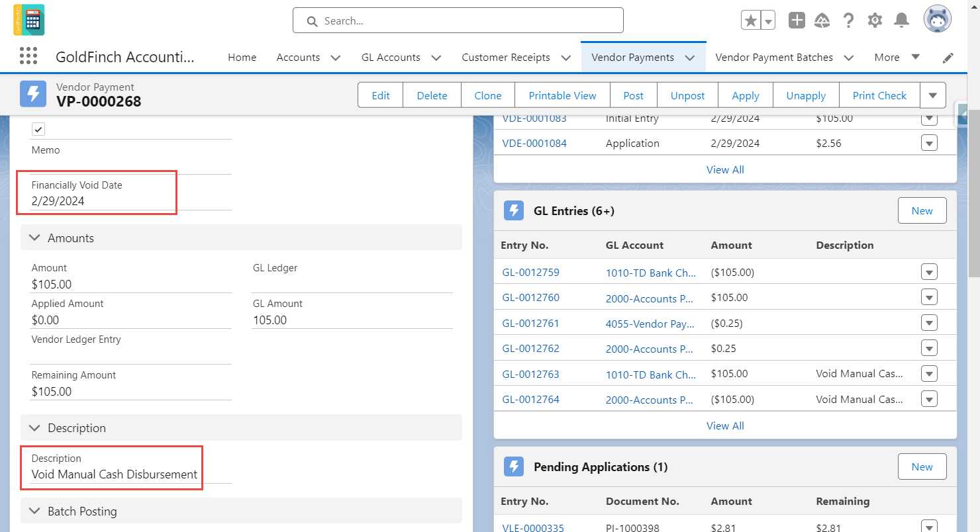Open the user profile avatar
This screenshot has height=532, width=980.
click(938, 19)
